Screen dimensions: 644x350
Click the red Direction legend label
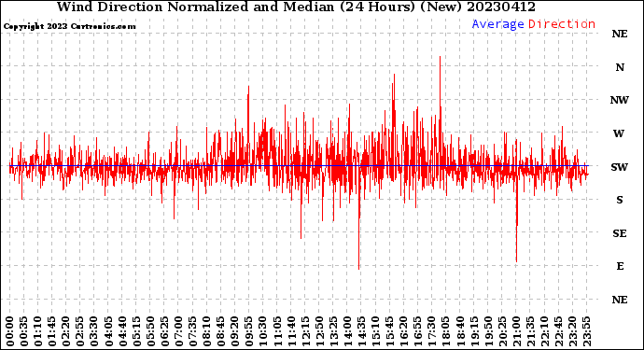[x=562, y=24]
